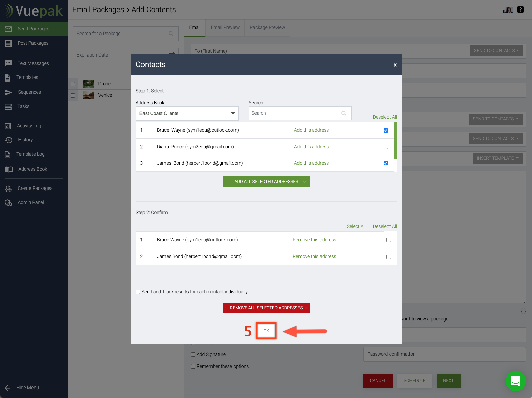Uncheck James Bond in Step 1 list

386,163
